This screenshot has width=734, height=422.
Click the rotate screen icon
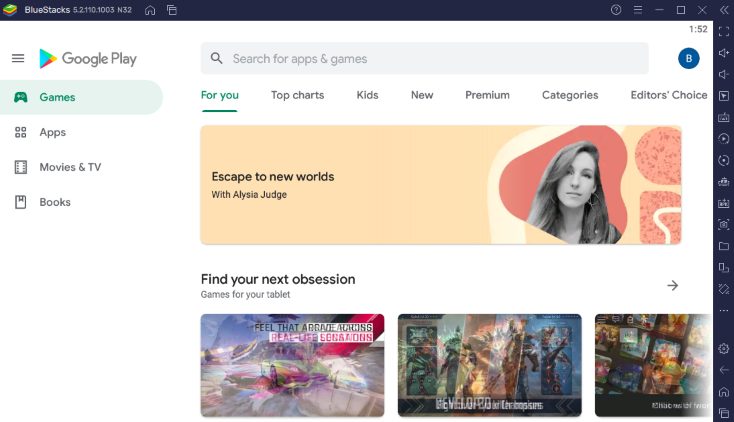724,267
